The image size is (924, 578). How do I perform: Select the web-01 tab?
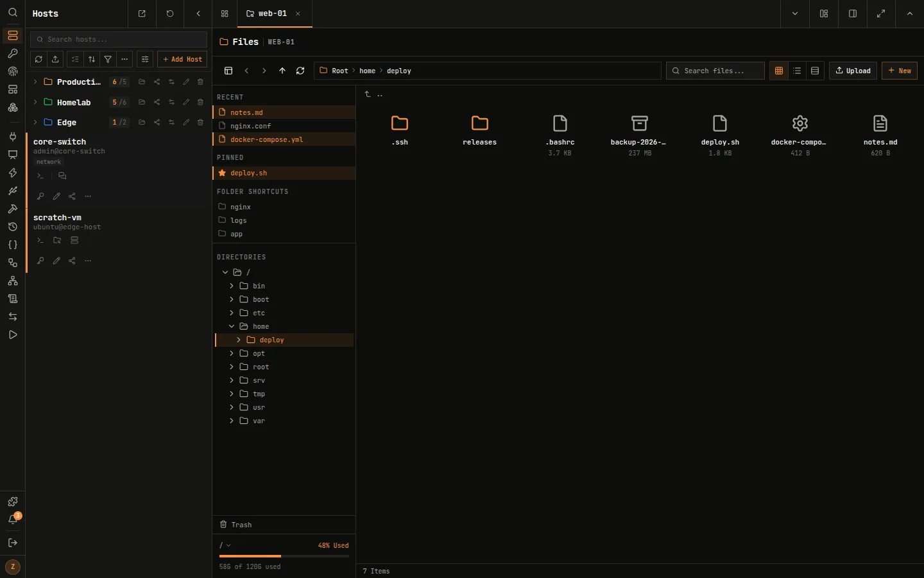tap(274, 13)
